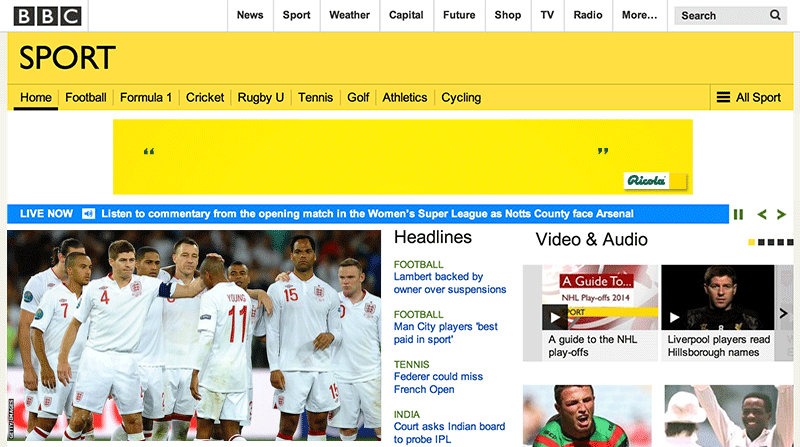The image size is (800, 447).
Task: Go to the Athletics tab
Action: coord(405,97)
